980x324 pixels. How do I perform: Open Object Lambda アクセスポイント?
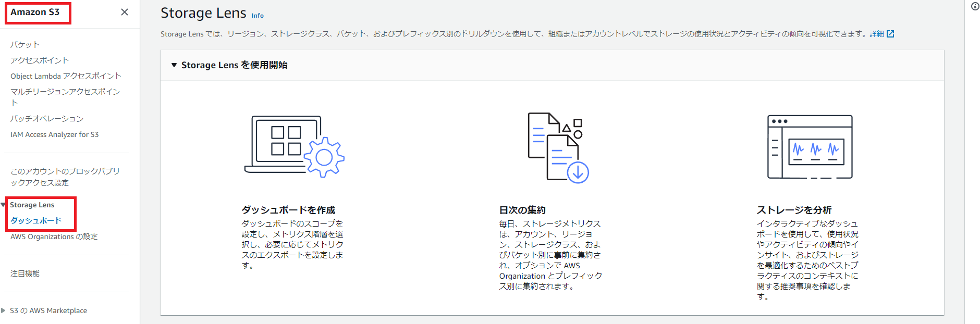[66, 76]
